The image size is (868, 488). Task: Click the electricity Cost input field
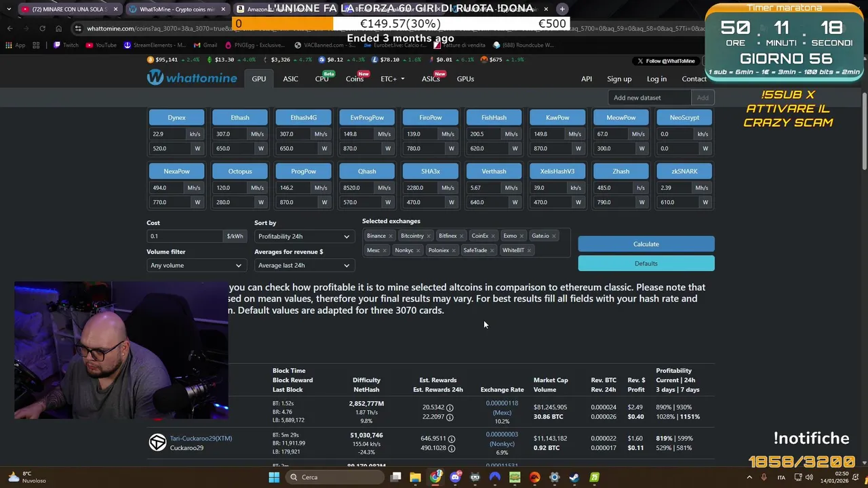(x=184, y=237)
